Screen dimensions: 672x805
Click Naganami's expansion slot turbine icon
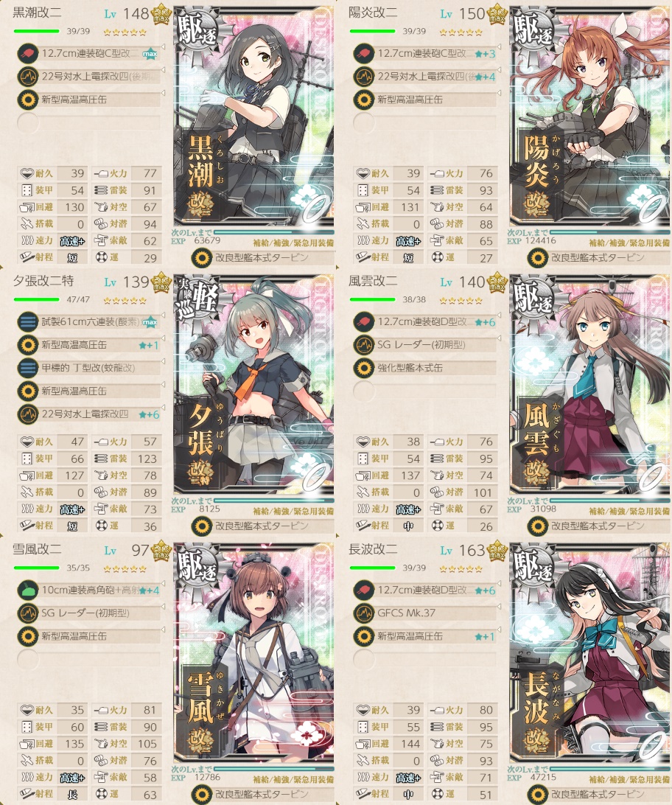[x=538, y=794]
